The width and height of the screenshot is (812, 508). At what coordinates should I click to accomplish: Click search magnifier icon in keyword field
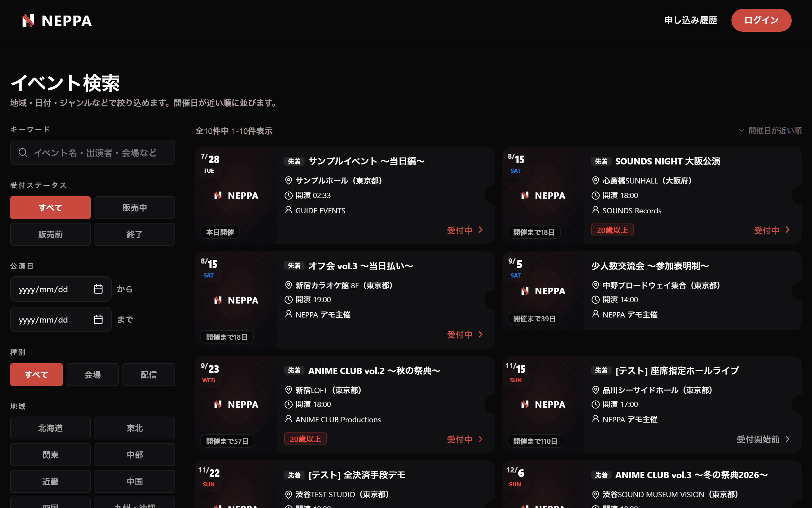[23, 152]
